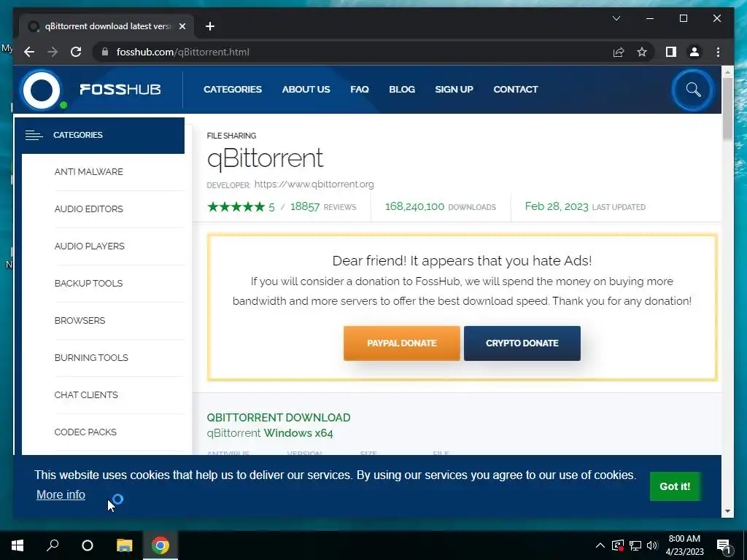Click the five-star rating

coord(236,206)
